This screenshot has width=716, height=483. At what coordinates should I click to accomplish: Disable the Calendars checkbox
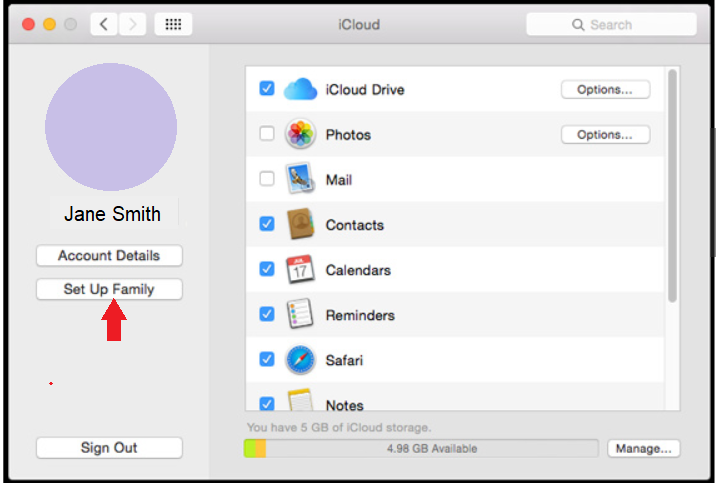(267, 269)
